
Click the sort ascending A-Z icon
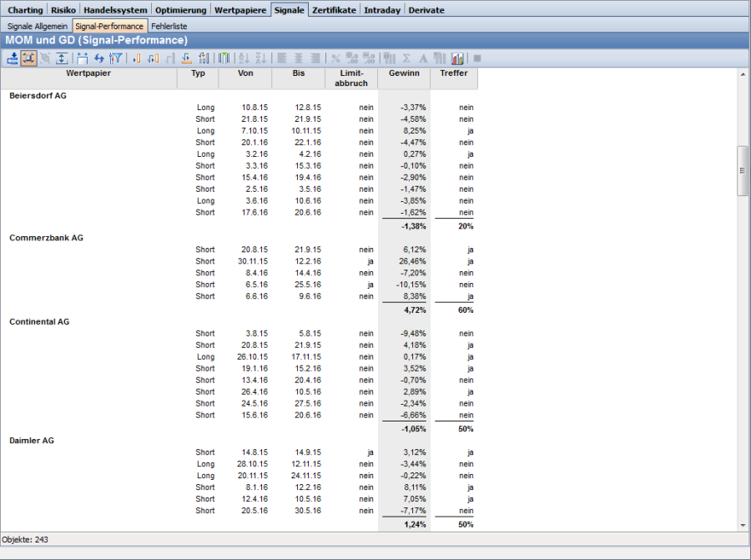pyautogui.click(x=244, y=58)
